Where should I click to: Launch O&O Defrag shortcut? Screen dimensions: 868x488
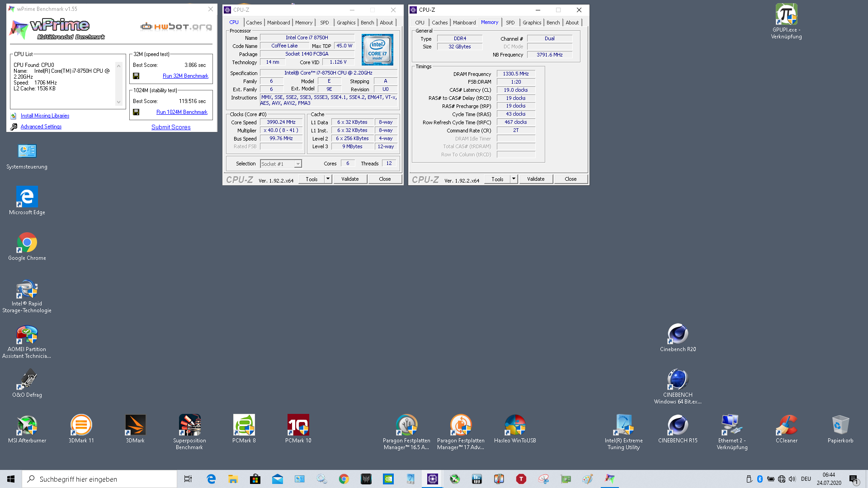[27, 383]
